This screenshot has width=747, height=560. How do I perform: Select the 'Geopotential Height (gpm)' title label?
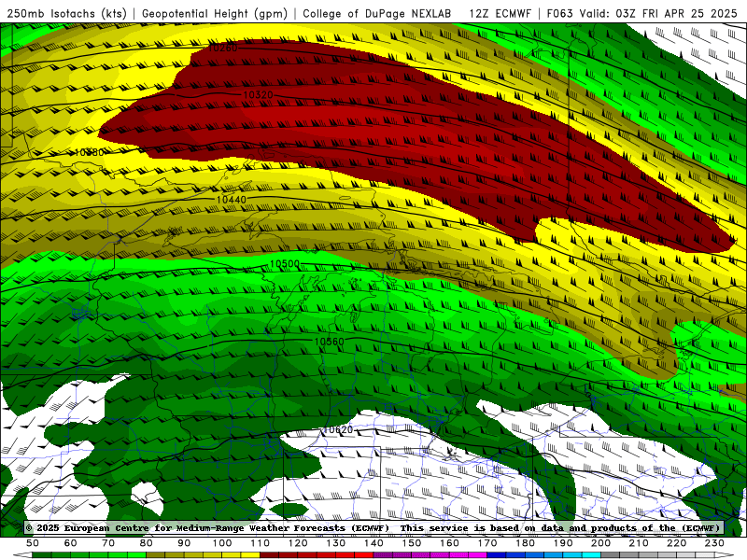pyautogui.click(x=215, y=13)
